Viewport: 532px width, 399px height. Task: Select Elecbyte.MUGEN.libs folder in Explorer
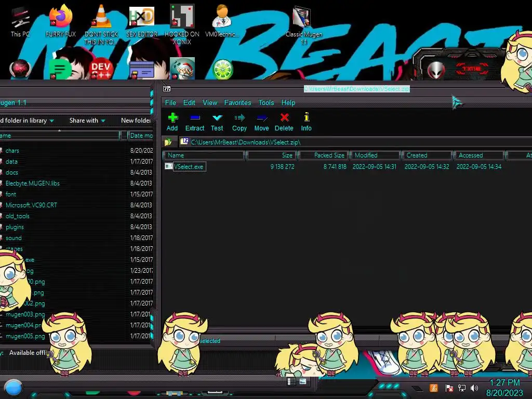[x=33, y=183]
